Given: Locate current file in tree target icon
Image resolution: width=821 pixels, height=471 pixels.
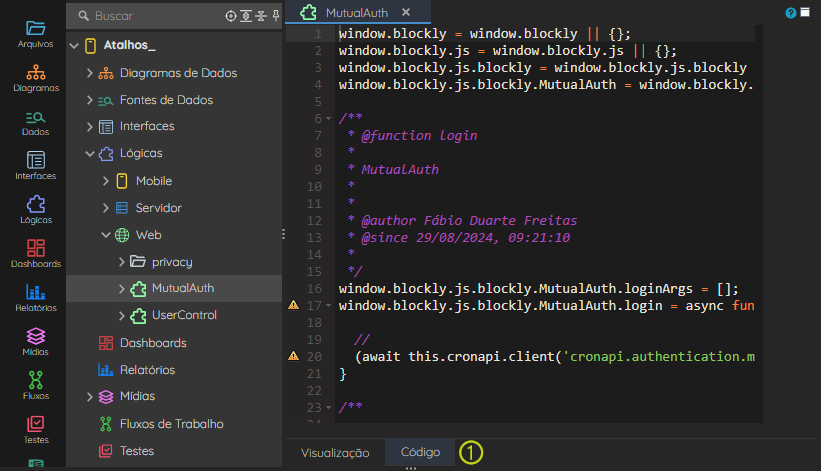Looking at the screenshot, I should click(230, 16).
